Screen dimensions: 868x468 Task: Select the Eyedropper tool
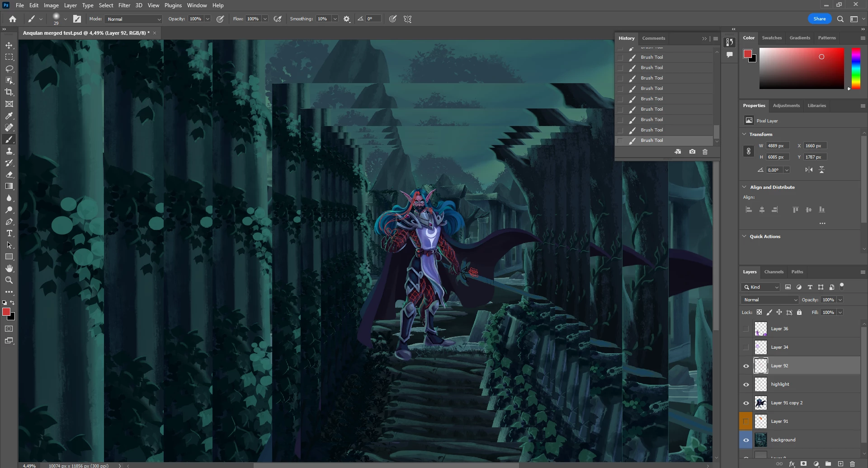9,116
